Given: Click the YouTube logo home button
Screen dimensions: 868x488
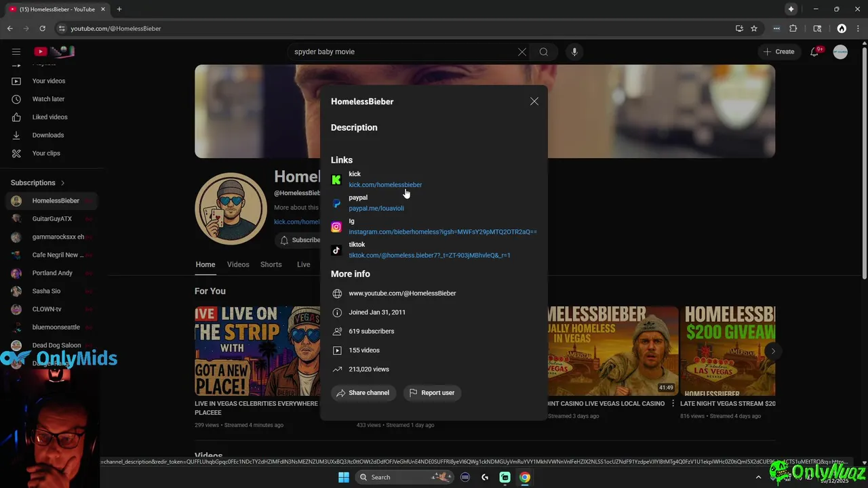Looking at the screenshot, I should coord(54,52).
